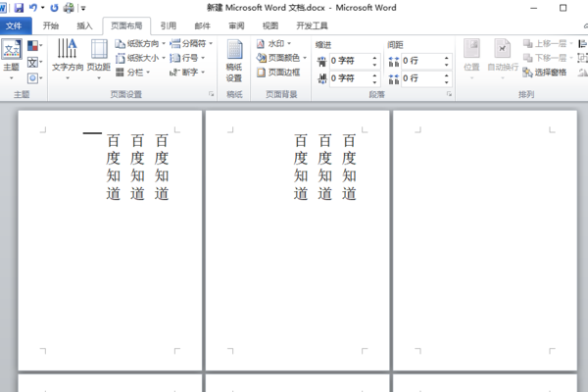Open the 纸张大小 (Paper Size) dropdown
This screenshot has width=588, height=392.
click(x=140, y=58)
